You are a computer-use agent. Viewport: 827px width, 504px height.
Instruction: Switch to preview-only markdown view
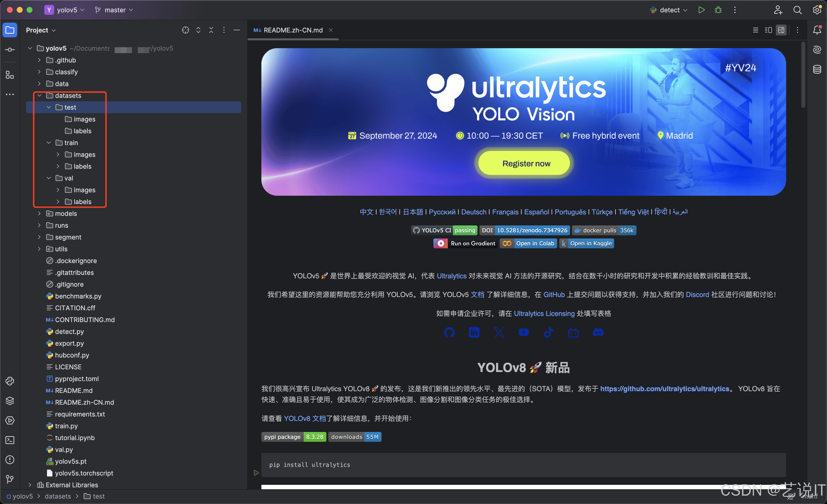pyautogui.click(x=781, y=30)
